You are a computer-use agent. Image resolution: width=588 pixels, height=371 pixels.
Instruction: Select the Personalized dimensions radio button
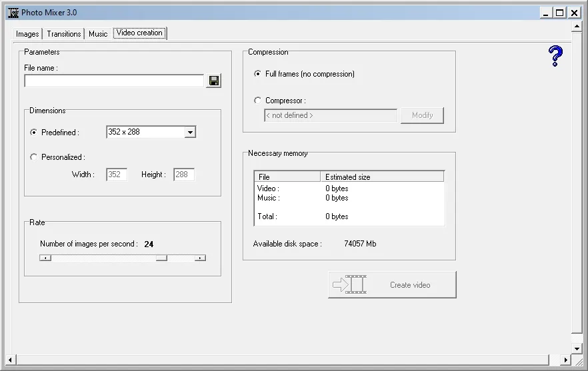point(34,157)
